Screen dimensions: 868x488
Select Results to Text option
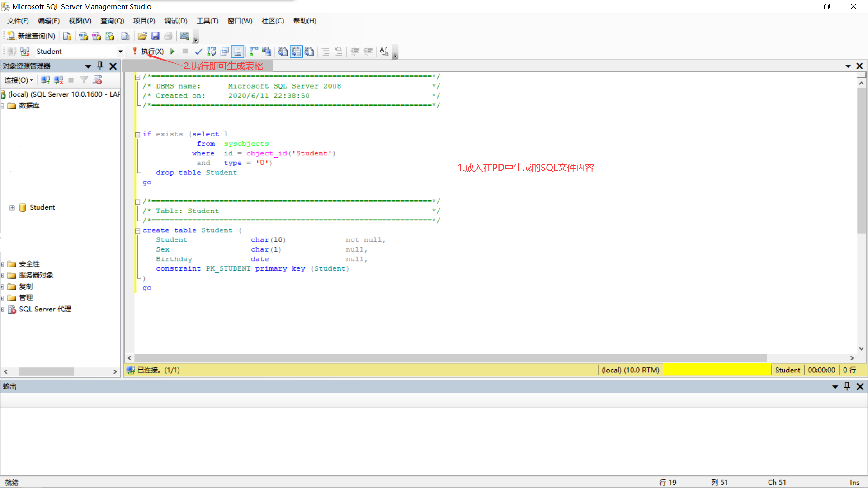pos(283,52)
